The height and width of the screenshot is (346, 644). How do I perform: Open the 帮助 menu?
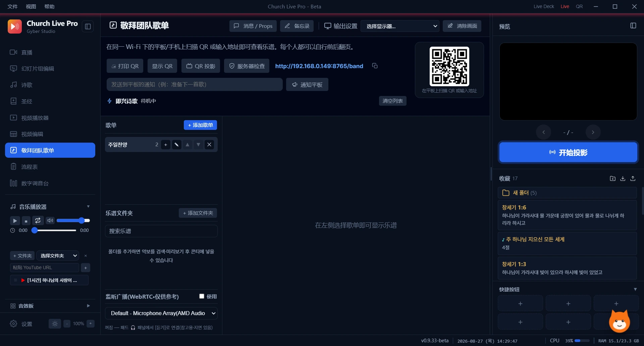[x=49, y=6]
